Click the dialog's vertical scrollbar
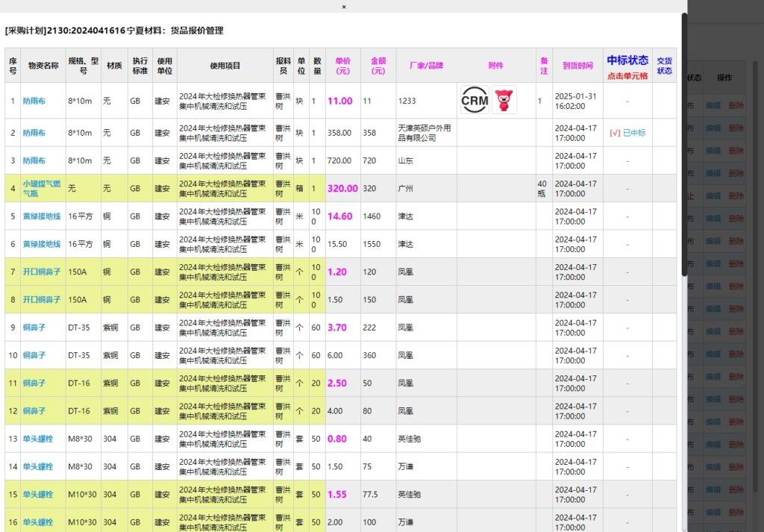 point(684,149)
